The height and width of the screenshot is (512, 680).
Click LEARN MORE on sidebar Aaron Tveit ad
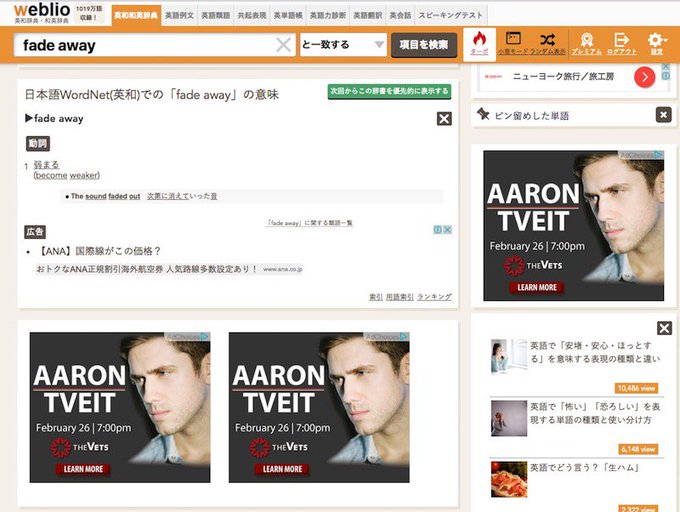point(537,287)
